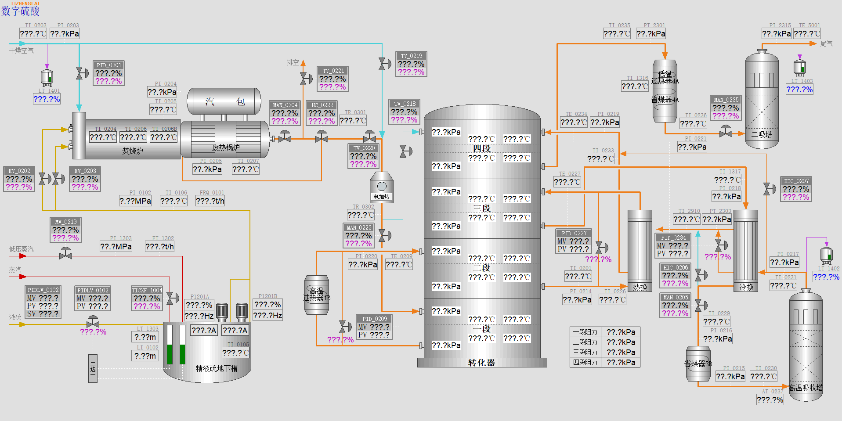Select the small tank icon above LT_1601
The height and width of the screenshot is (421, 842).
coord(48,77)
